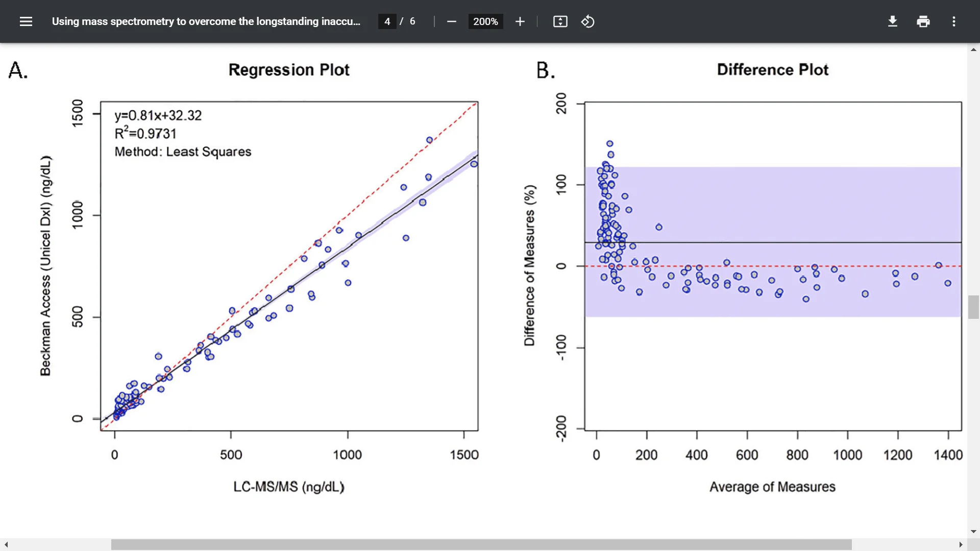
Task: Click the '1400' tick label on Difference Plot
Action: pyautogui.click(x=948, y=455)
